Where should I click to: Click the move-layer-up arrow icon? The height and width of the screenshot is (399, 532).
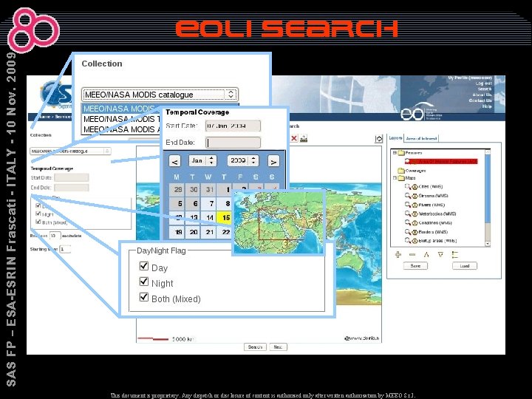(426, 254)
